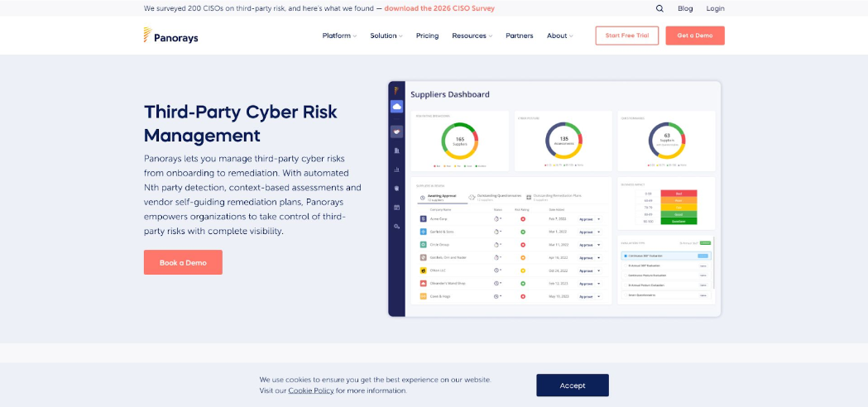Accept the cookies
Viewport: 868px width, 407px height.
[573, 385]
